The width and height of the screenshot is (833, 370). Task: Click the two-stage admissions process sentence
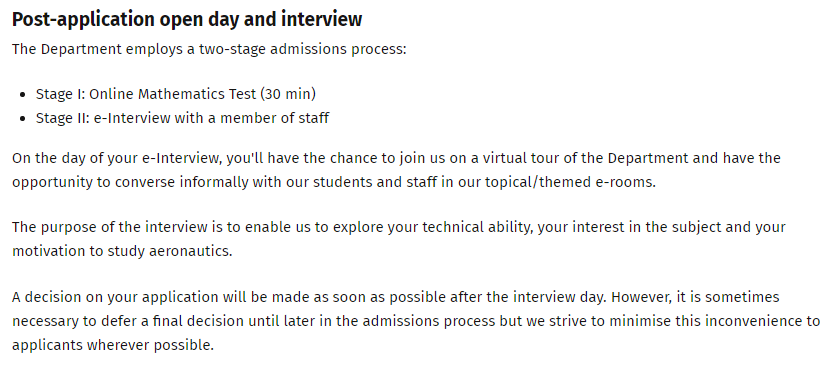(209, 49)
